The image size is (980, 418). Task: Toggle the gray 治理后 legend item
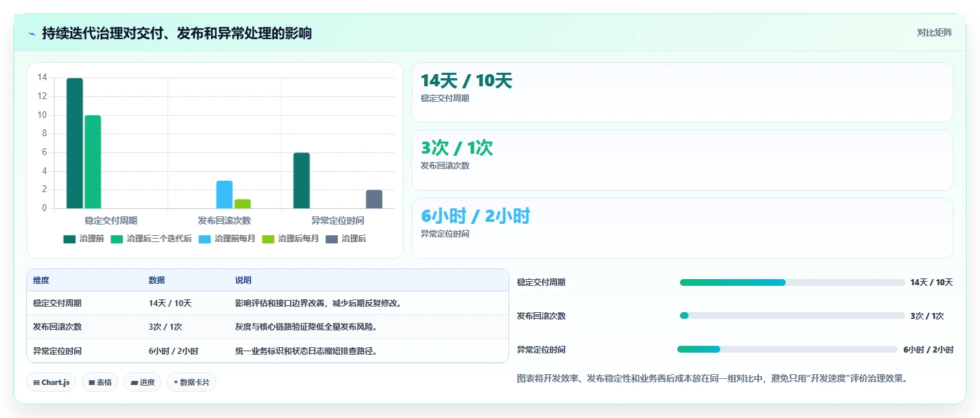click(346, 239)
